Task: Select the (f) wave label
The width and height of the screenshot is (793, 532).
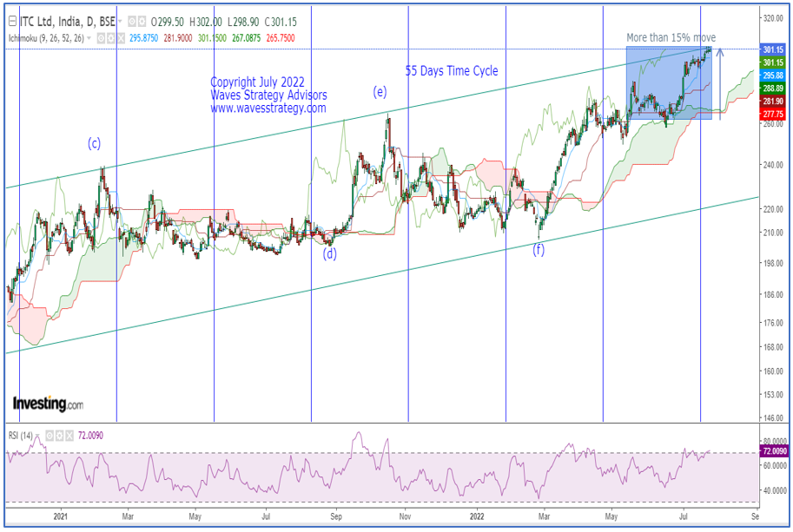Action: click(539, 249)
